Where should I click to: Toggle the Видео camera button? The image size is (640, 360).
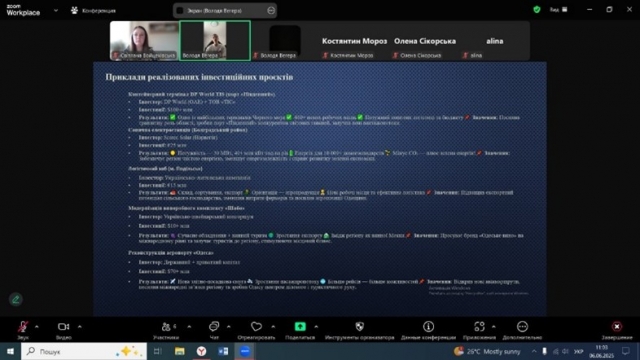(x=63, y=327)
